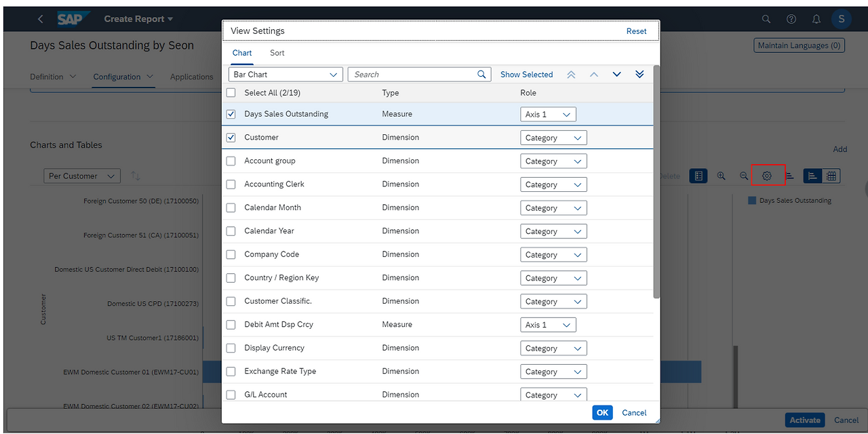
Task: Toggle the Select All checkbox
Action: tap(231, 93)
